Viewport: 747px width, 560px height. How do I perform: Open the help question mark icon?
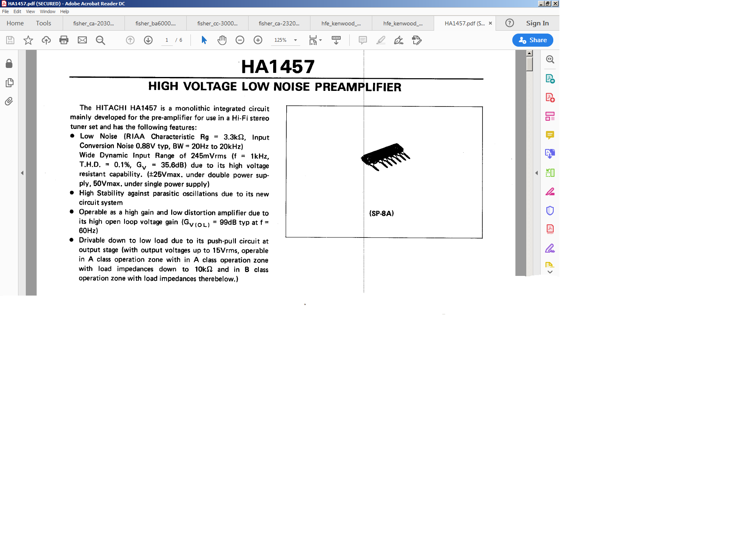(509, 23)
